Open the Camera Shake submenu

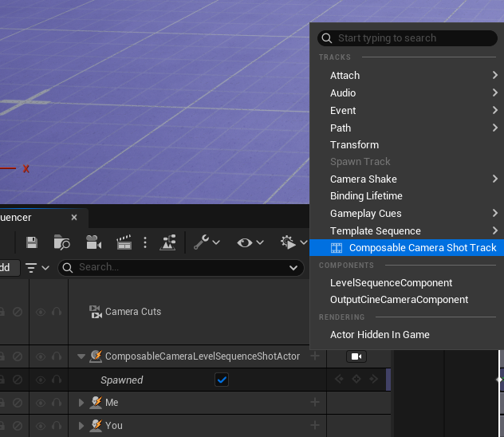[408, 179]
